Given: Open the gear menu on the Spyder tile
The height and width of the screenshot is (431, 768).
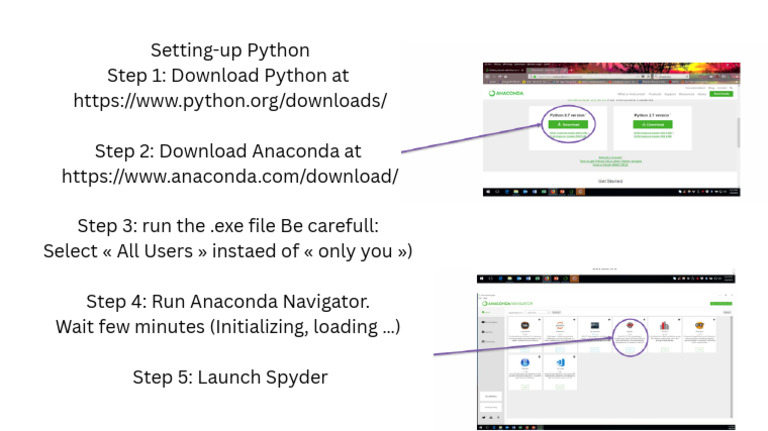Looking at the screenshot, I should coord(644,319).
